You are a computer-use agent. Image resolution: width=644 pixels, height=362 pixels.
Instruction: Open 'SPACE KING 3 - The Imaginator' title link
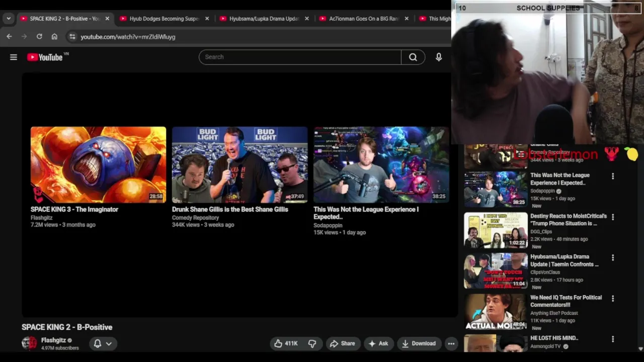point(74,209)
